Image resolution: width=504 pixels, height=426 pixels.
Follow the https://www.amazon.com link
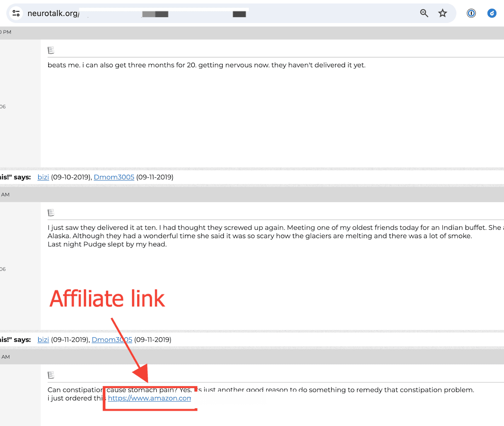coord(149,398)
